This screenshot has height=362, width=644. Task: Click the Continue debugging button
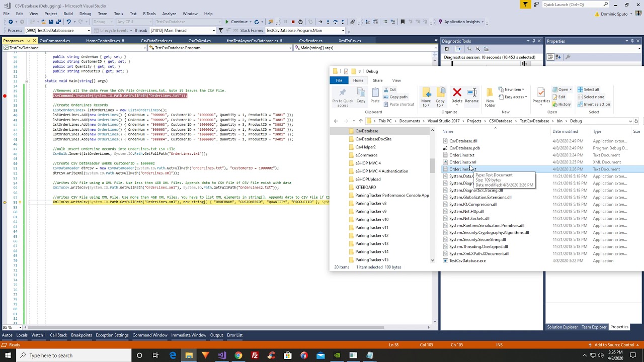236,22
